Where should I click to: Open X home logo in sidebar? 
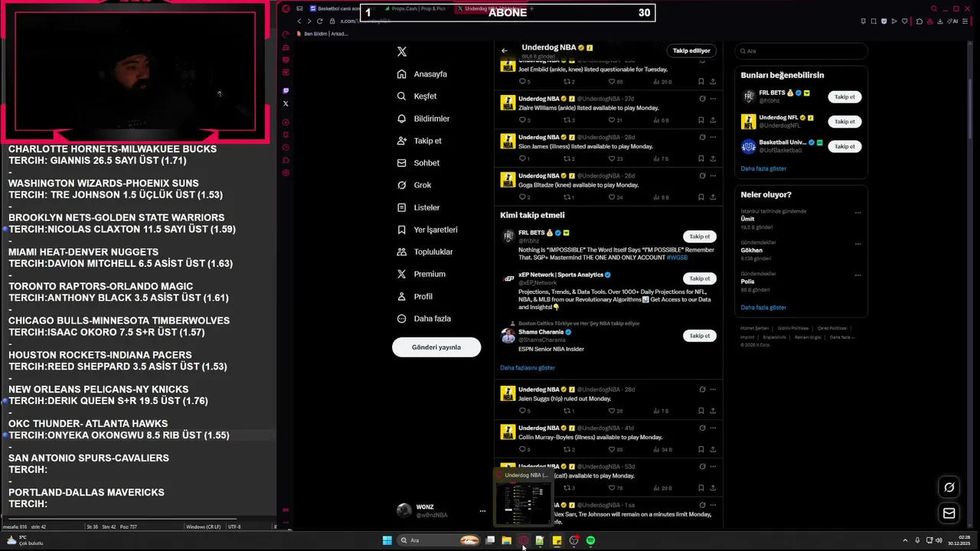(402, 52)
